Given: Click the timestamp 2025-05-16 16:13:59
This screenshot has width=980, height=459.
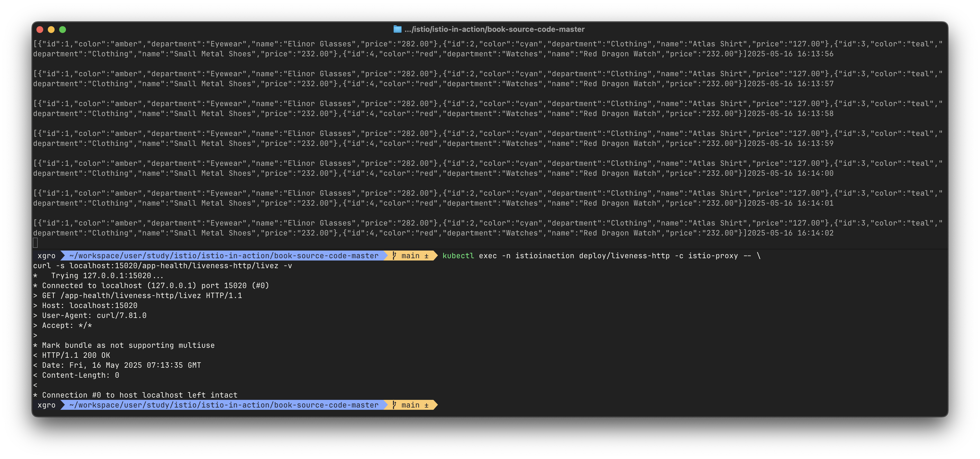Looking at the screenshot, I should pos(791,143).
